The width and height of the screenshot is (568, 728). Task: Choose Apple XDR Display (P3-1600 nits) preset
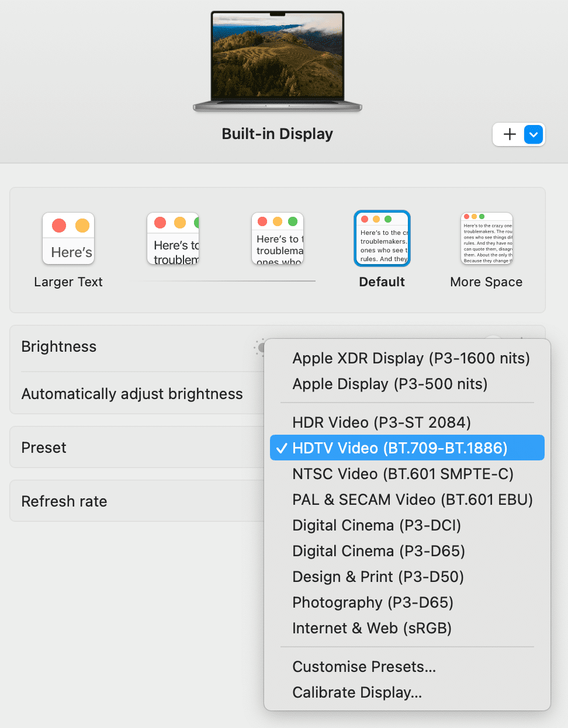(x=410, y=358)
